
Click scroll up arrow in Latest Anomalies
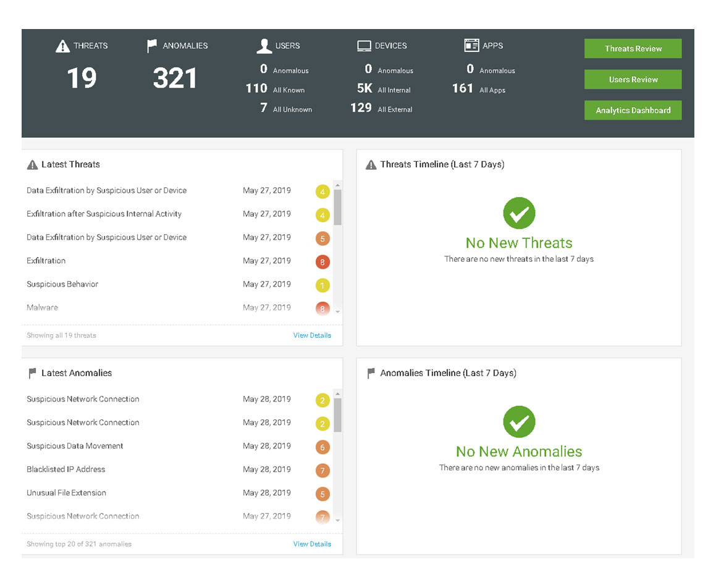(x=337, y=393)
